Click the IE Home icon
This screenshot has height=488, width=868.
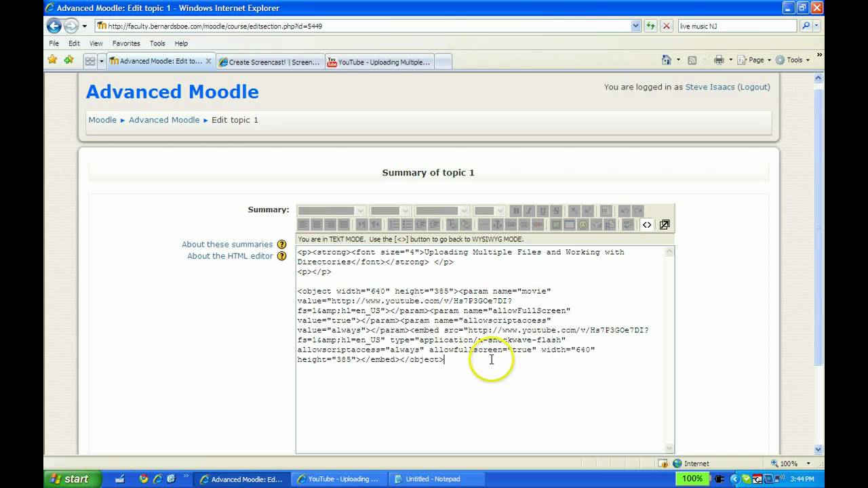coord(667,60)
